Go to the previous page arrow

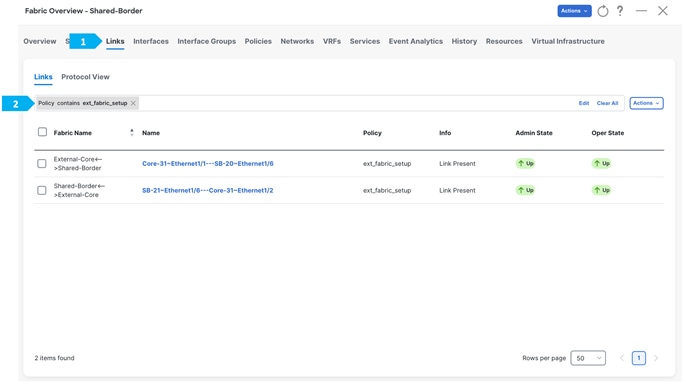point(622,358)
